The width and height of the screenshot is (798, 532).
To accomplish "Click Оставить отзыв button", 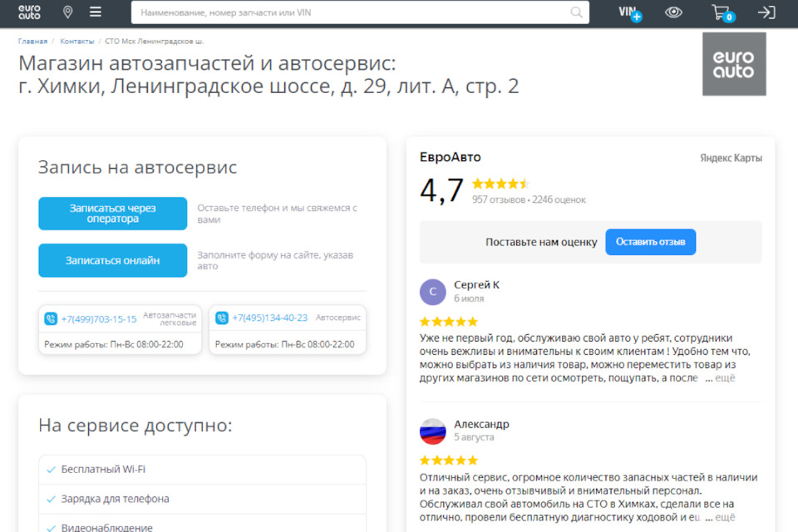I will click(x=650, y=242).
